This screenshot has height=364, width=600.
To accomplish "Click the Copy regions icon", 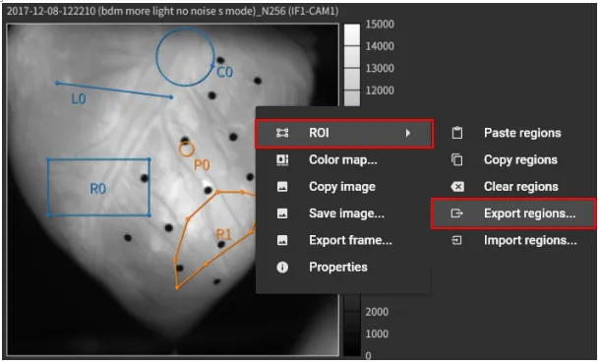I will 457,159.
